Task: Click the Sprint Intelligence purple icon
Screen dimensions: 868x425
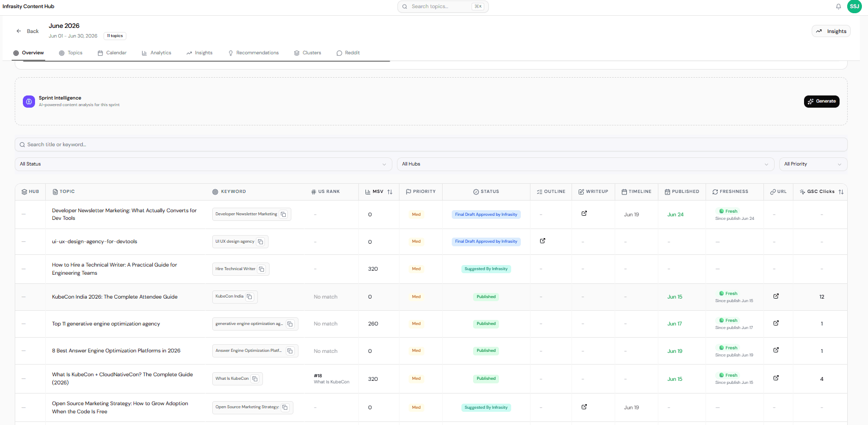Action: pos(29,102)
